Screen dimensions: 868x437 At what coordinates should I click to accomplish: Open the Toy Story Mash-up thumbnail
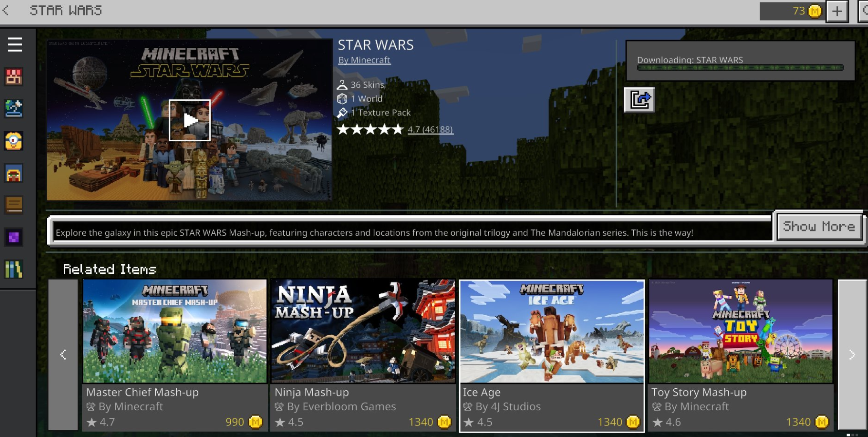(x=740, y=331)
